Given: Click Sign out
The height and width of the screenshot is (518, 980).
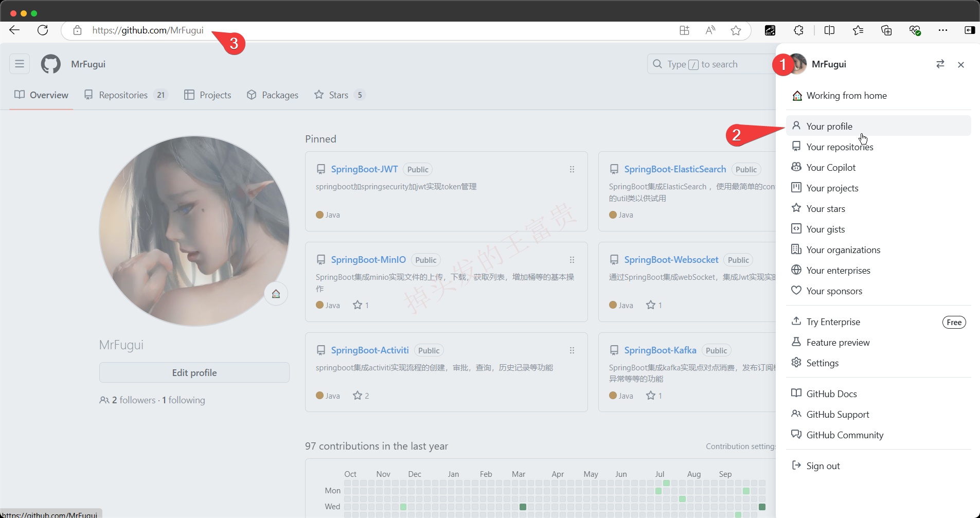Looking at the screenshot, I should click(878, 466).
